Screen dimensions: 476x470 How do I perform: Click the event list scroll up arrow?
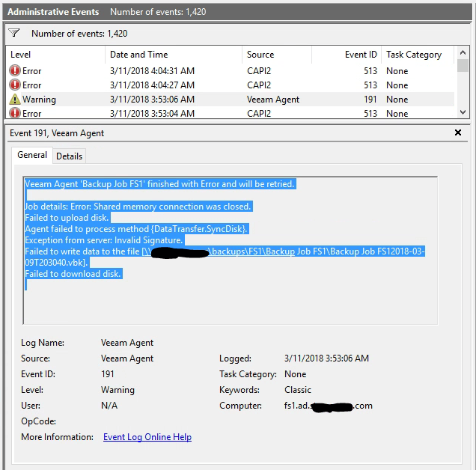click(x=463, y=53)
